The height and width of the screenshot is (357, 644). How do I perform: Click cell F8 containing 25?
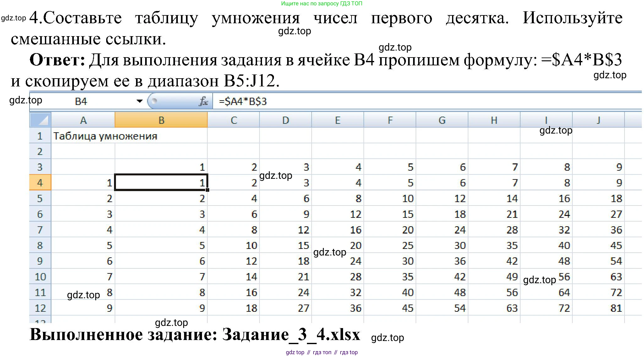pos(390,245)
